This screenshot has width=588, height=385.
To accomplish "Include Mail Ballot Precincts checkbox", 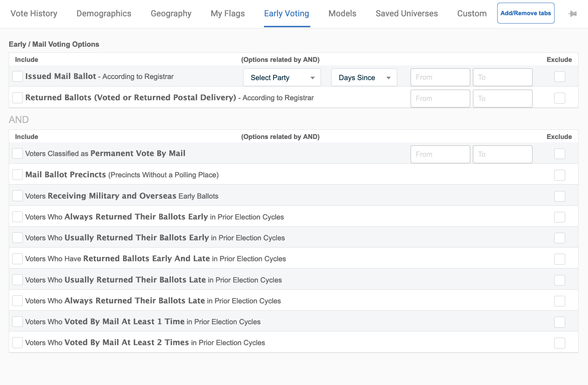I will coord(17,175).
